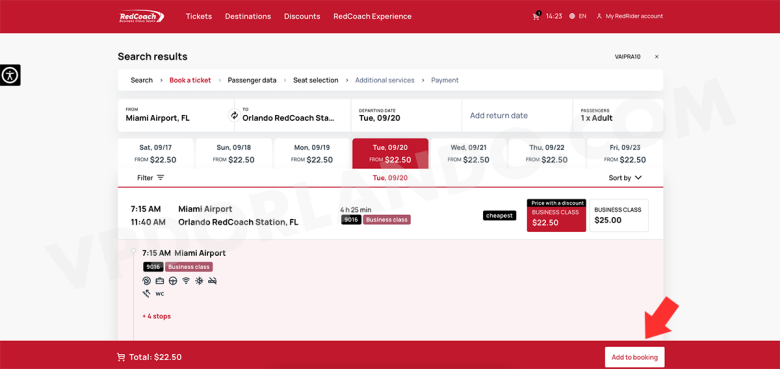Click the luggage amenity icon
780x369 pixels.
pyautogui.click(x=160, y=281)
